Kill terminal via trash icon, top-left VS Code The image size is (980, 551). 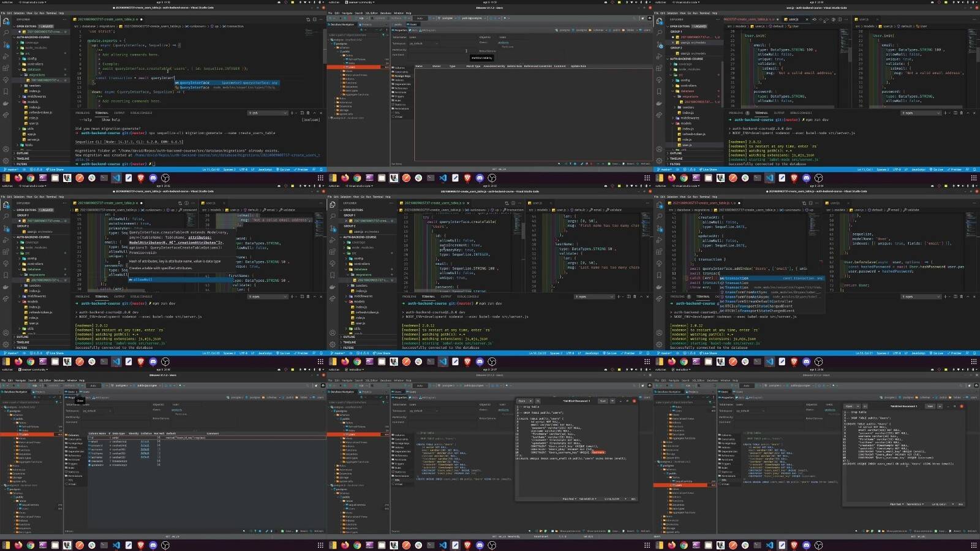[308, 113]
